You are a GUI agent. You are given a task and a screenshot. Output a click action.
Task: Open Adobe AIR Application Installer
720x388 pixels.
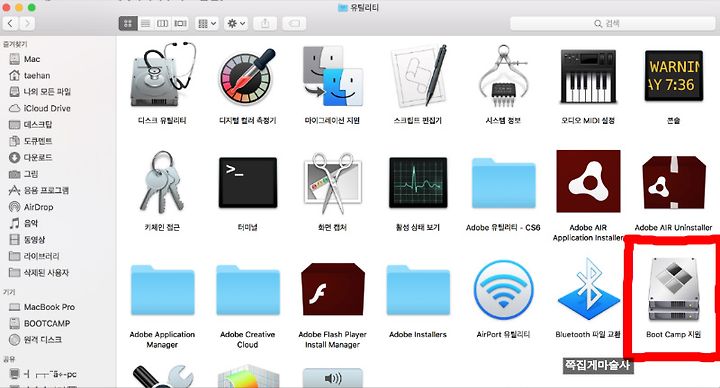(588, 181)
